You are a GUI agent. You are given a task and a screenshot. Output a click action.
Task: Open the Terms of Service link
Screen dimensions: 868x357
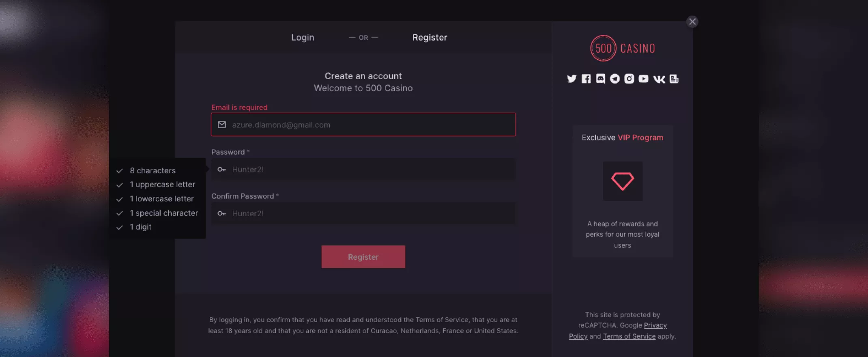click(629, 336)
